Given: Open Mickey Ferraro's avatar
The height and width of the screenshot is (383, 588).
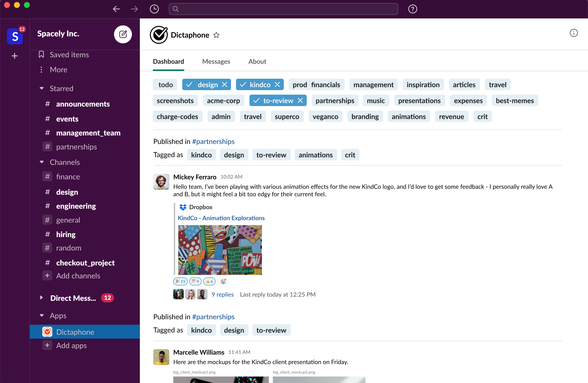Looking at the screenshot, I should pyautogui.click(x=161, y=182).
